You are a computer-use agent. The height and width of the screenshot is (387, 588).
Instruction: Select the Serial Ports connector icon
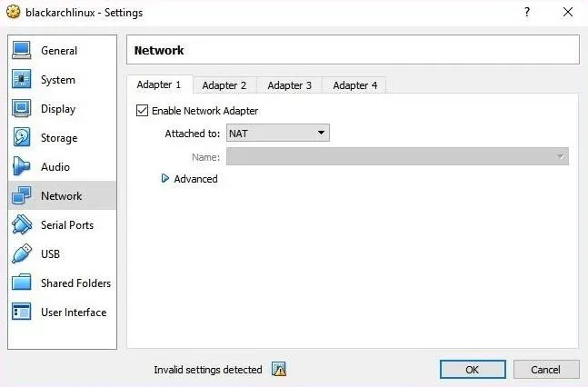coord(22,224)
